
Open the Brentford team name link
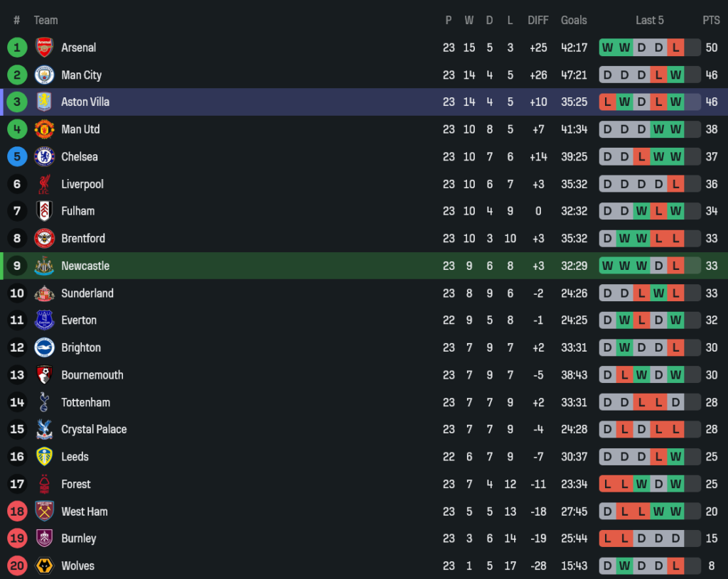point(83,239)
